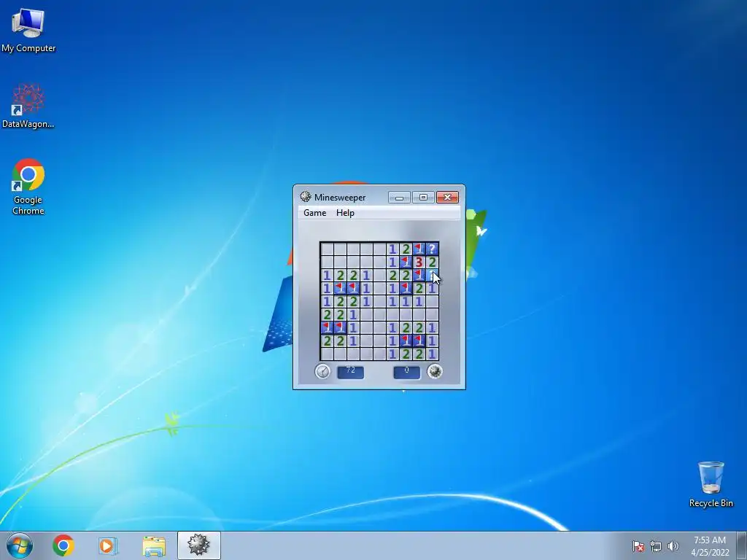This screenshot has height=560, width=747.
Task: Click the empty top-left corner cell of the board
Action: tap(327, 249)
